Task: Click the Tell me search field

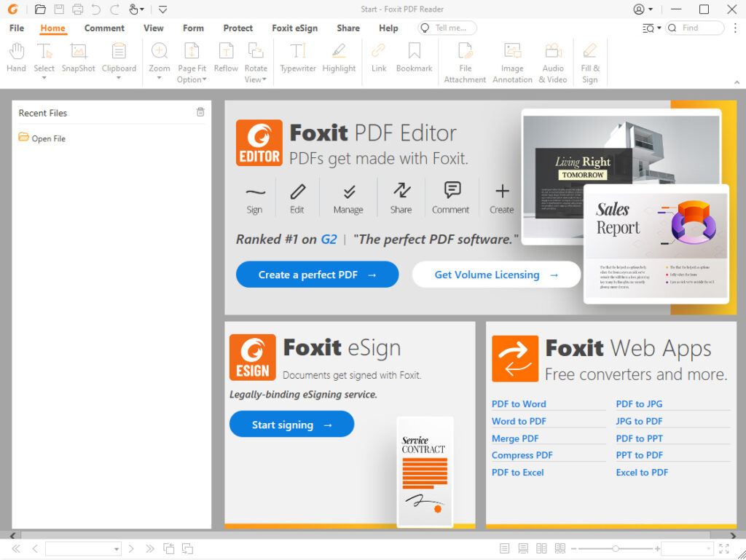Action: pos(447,28)
